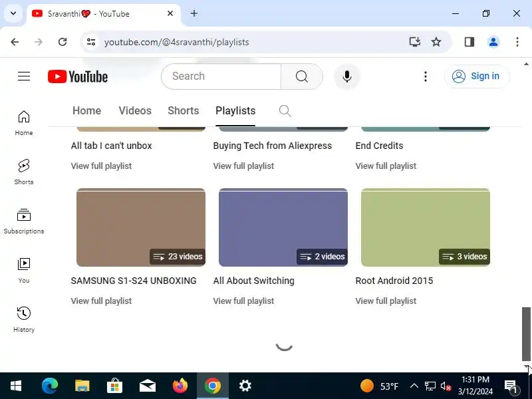The image size is (532, 399).
Task: Open Chrome three-dot menu
Action: [517, 42]
